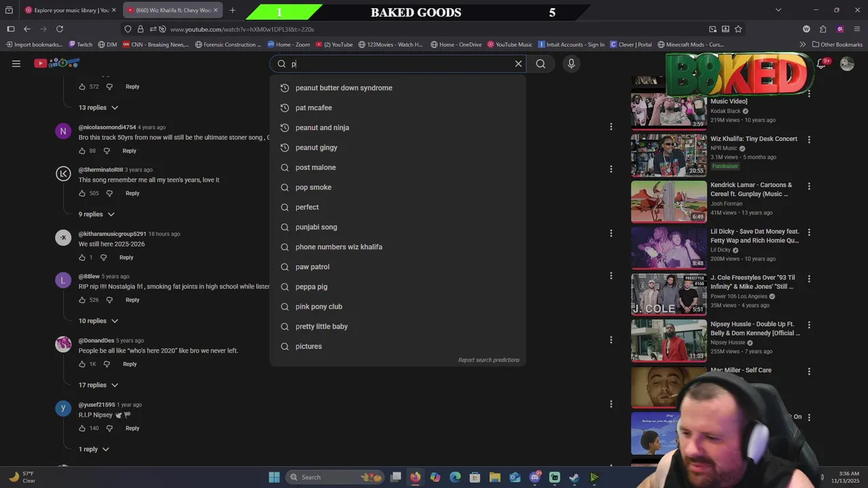Bookmark this page with star icon

(738, 29)
